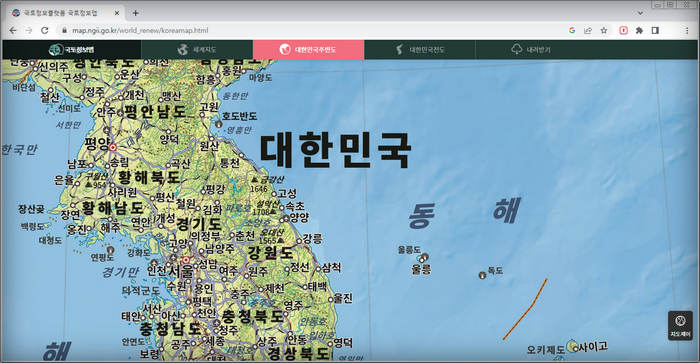Reload the page with the refresh icon
This screenshot has height=363, width=700.
coord(45,30)
